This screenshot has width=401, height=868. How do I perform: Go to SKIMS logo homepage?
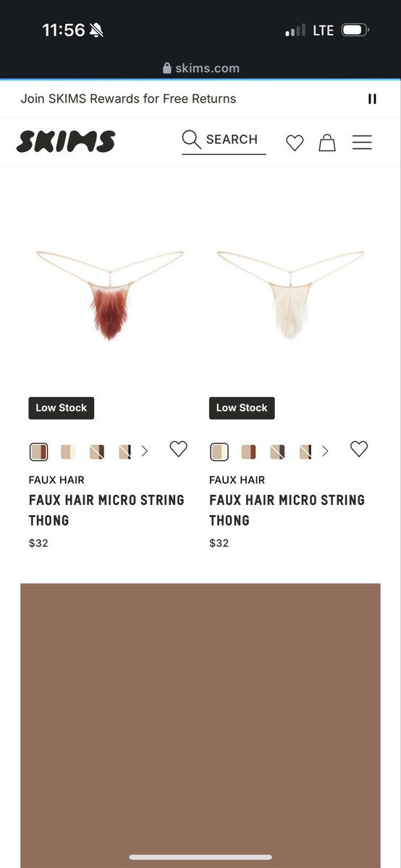tap(66, 141)
